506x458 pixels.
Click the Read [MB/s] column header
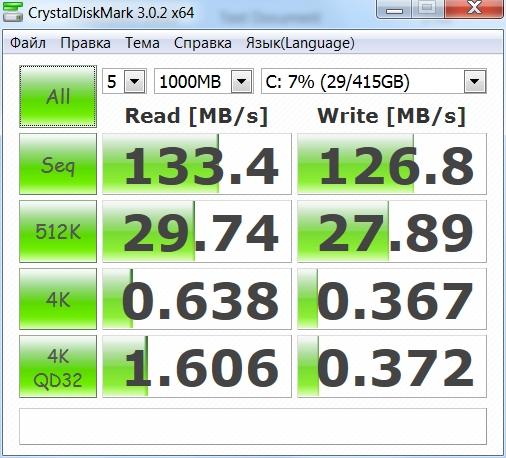click(x=196, y=116)
